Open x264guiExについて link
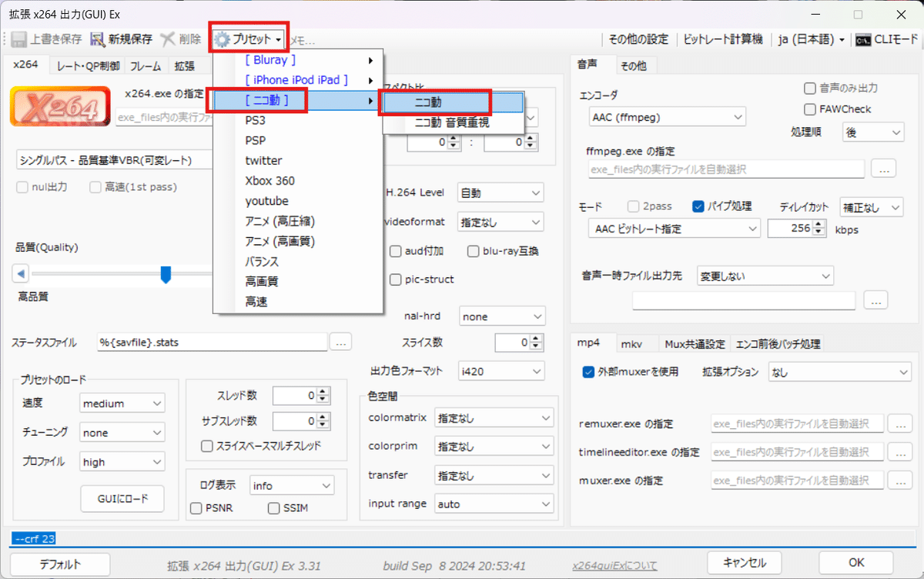Screen dimensions: 924x579 (x=615, y=567)
